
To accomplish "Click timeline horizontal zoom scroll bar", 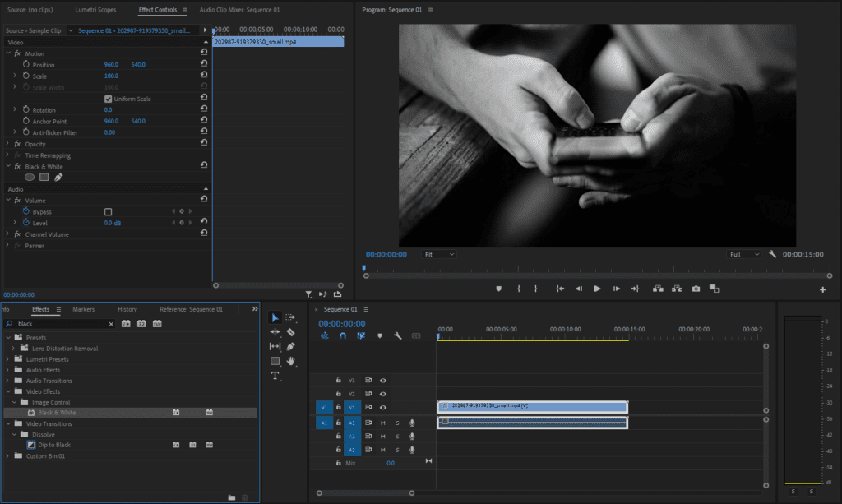I will (365, 492).
